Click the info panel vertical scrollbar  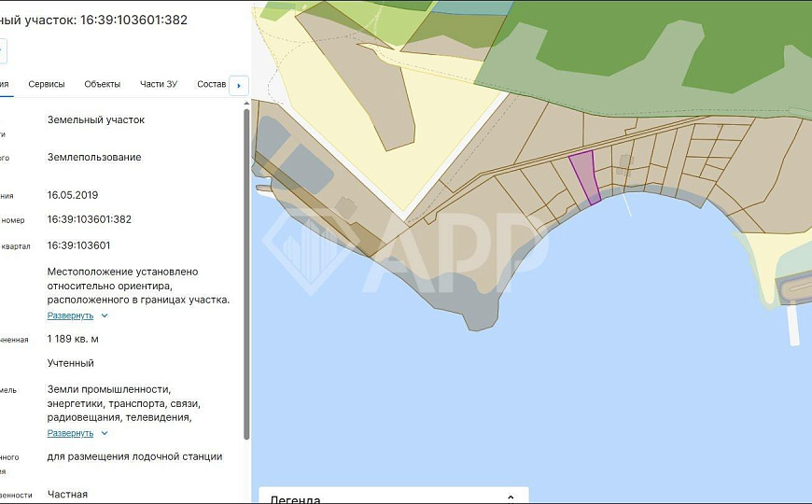coord(246,271)
